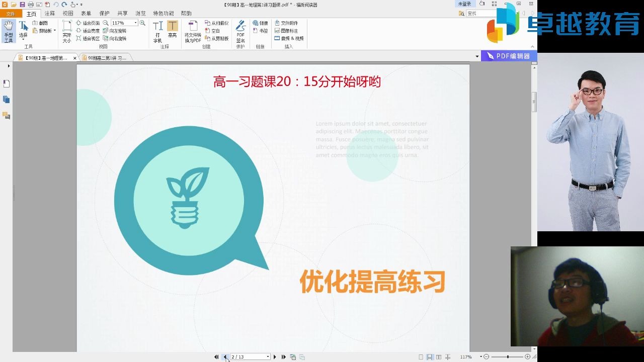Switch to document tab 90期高二第1讲

coord(107,58)
